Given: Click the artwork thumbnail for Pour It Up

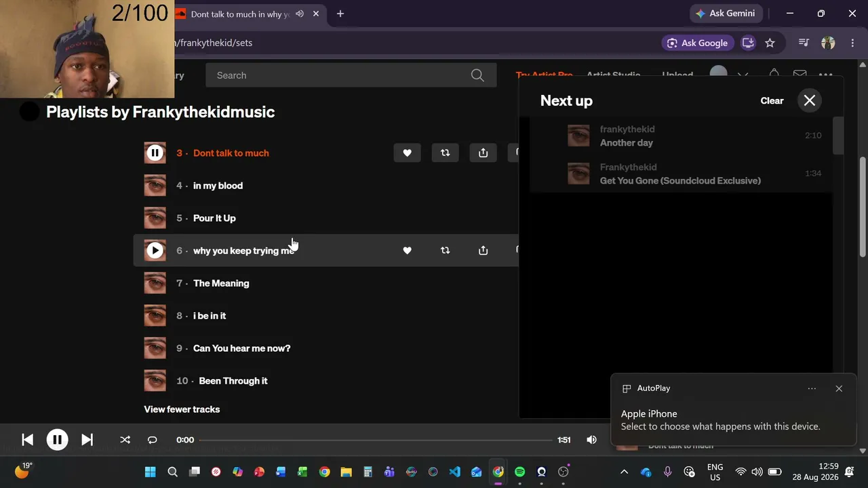Looking at the screenshot, I should [155, 218].
